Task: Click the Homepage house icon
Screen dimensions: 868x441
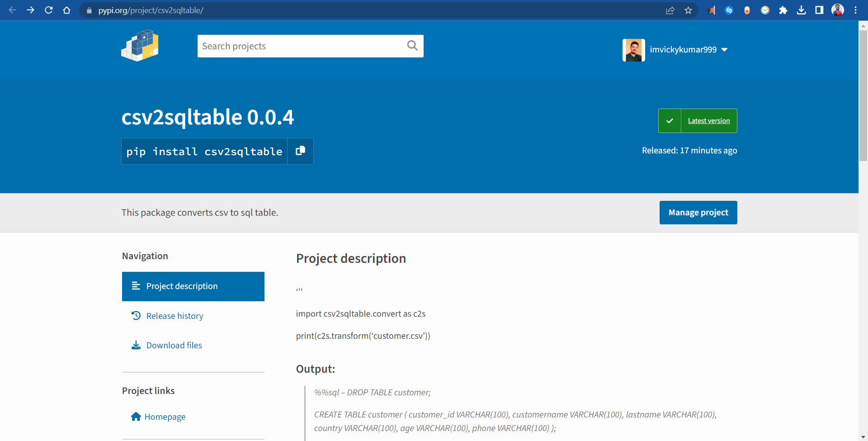Action: tap(136, 417)
